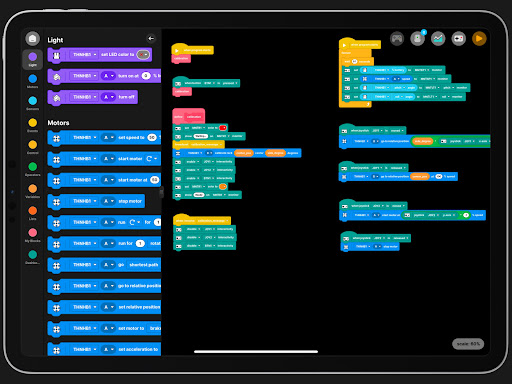Click 'Motors' palette section heading
Screen dimensions: 512x384
[x=58, y=123]
